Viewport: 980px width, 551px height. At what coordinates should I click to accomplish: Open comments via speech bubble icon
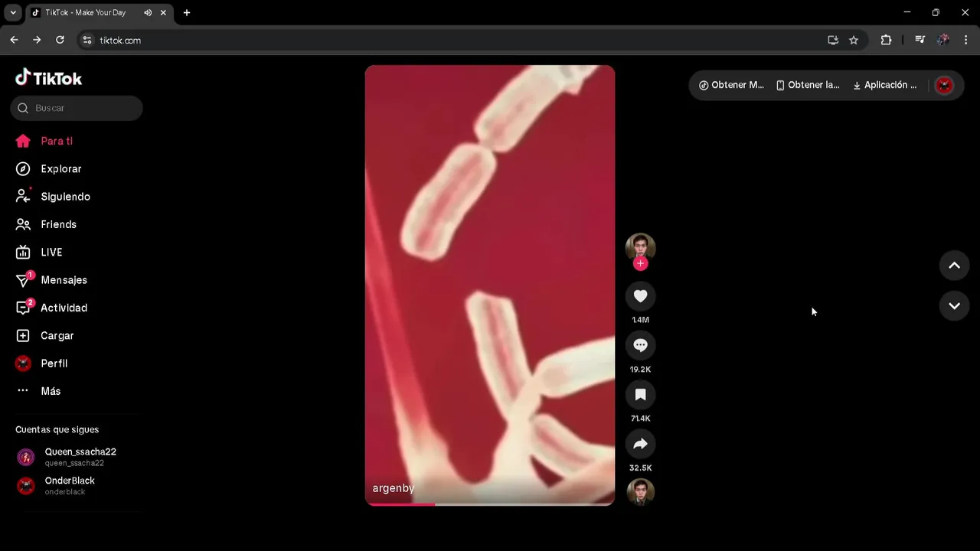click(x=641, y=345)
